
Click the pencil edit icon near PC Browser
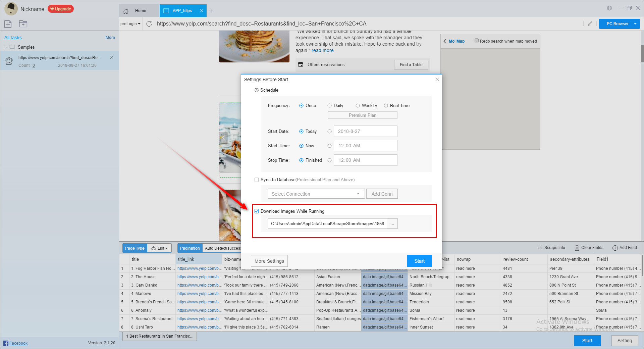(590, 23)
